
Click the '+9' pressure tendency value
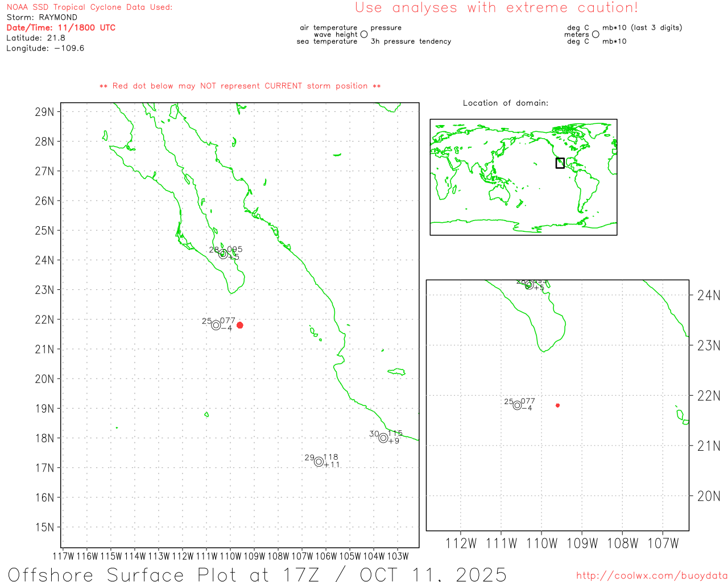point(394,441)
